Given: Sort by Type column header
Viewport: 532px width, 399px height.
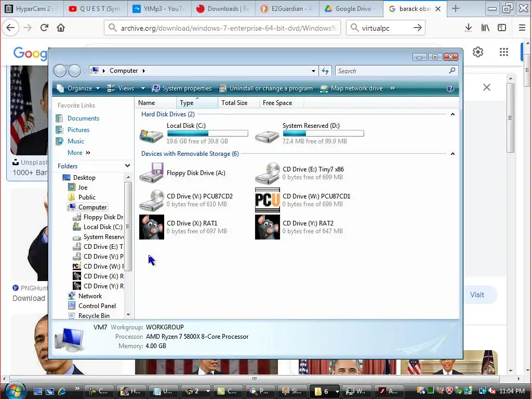Looking at the screenshot, I should (x=197, y=103).
